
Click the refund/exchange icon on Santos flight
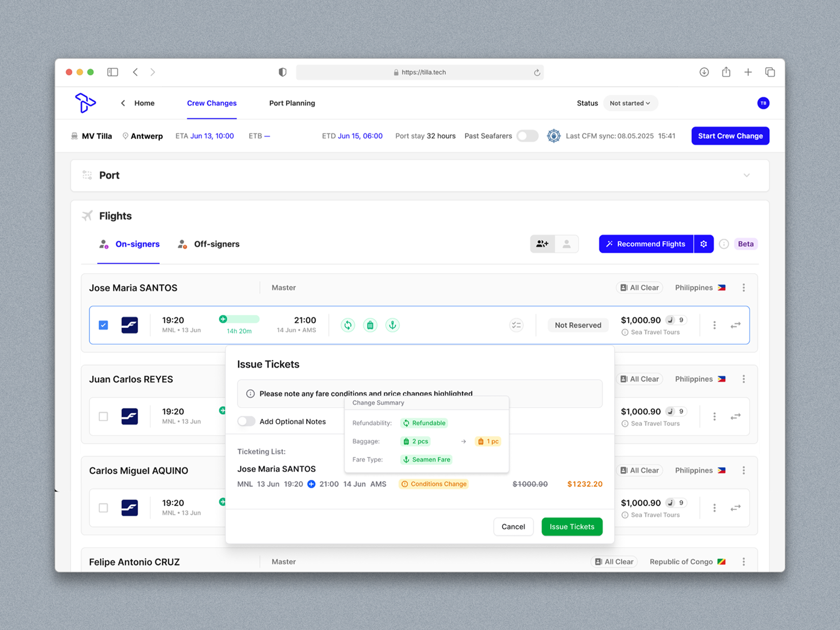(x=347, y=325)
